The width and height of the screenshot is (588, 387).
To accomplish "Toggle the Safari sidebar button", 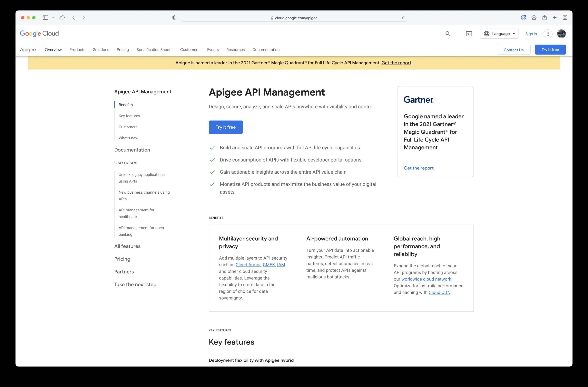I will click(x=45, y=18).
